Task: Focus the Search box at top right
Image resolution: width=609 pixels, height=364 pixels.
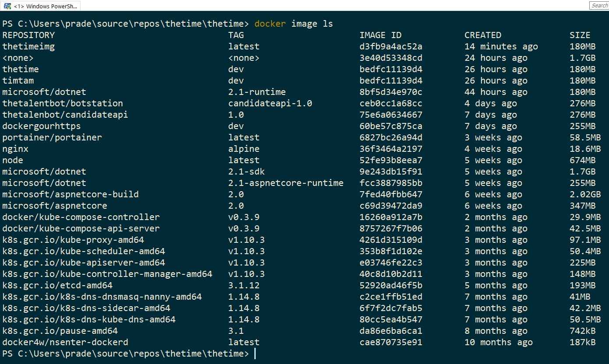Action: [x=599, y=5]
